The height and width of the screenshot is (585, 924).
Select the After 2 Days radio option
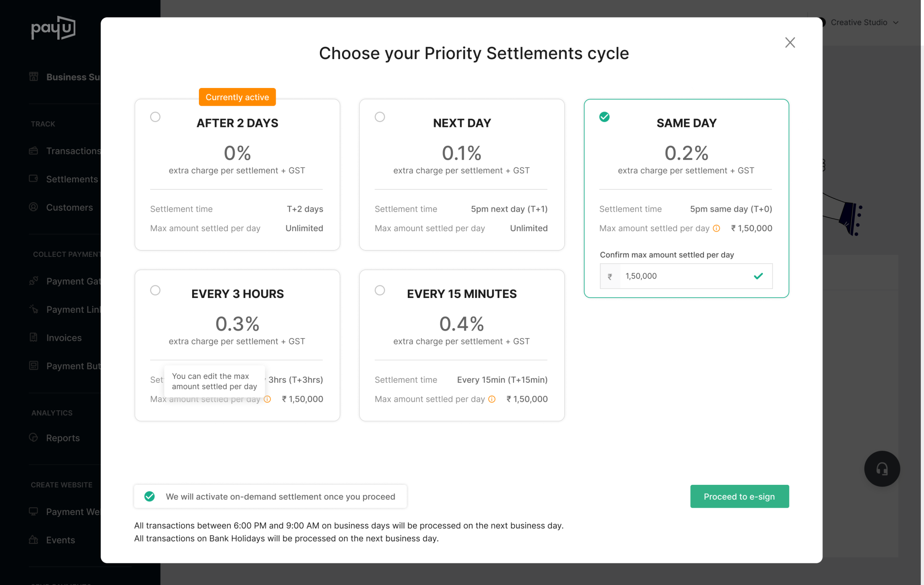click(155, 117)
